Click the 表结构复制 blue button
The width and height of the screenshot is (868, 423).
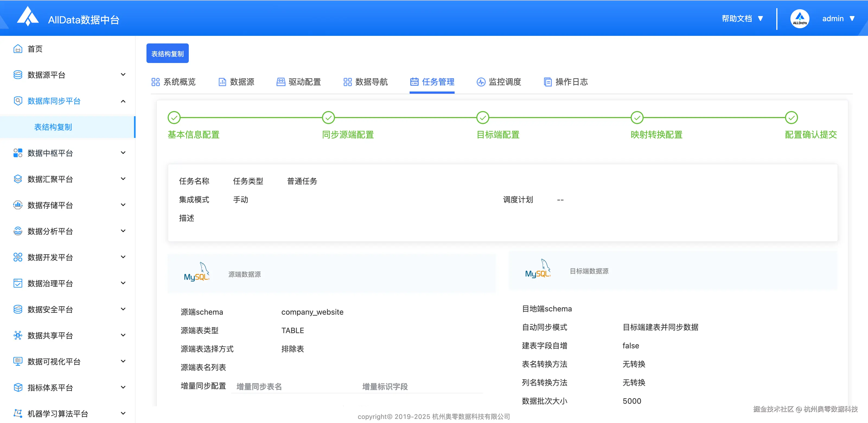(167, 54)
